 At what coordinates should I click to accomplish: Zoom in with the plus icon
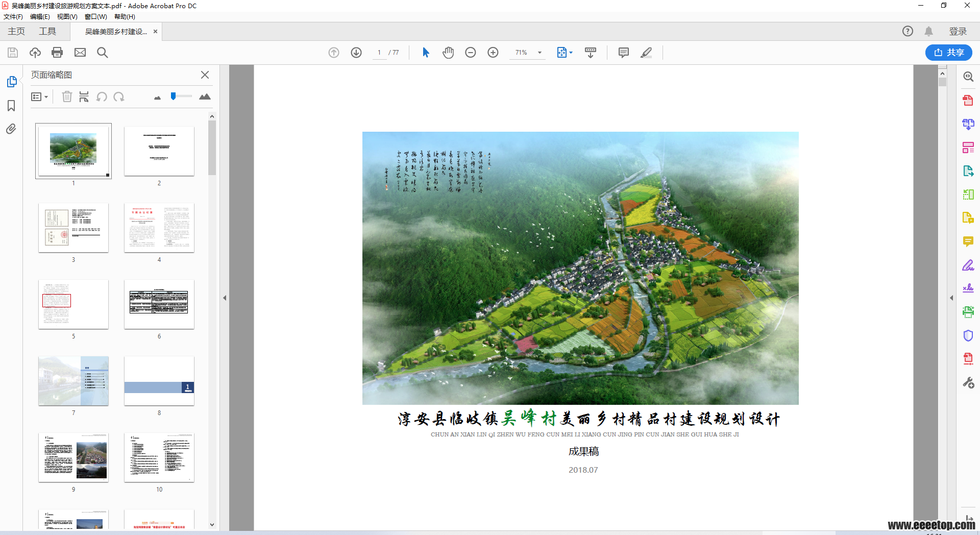[493, 53]
